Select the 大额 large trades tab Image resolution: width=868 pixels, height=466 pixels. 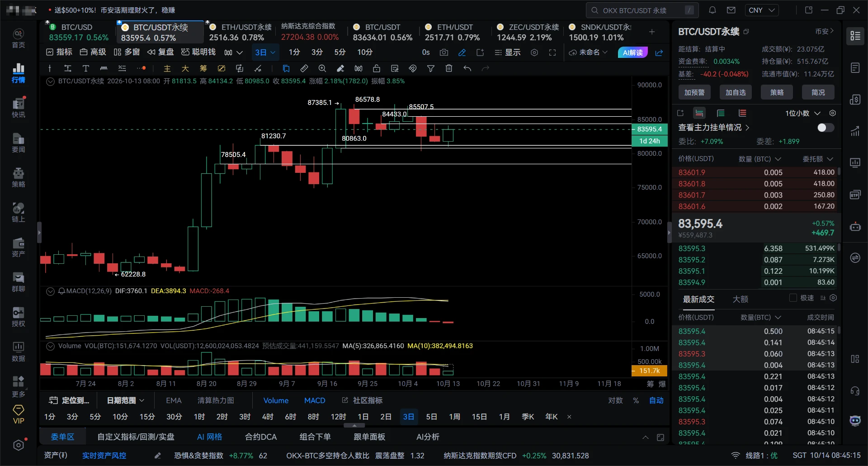(741, 299)
